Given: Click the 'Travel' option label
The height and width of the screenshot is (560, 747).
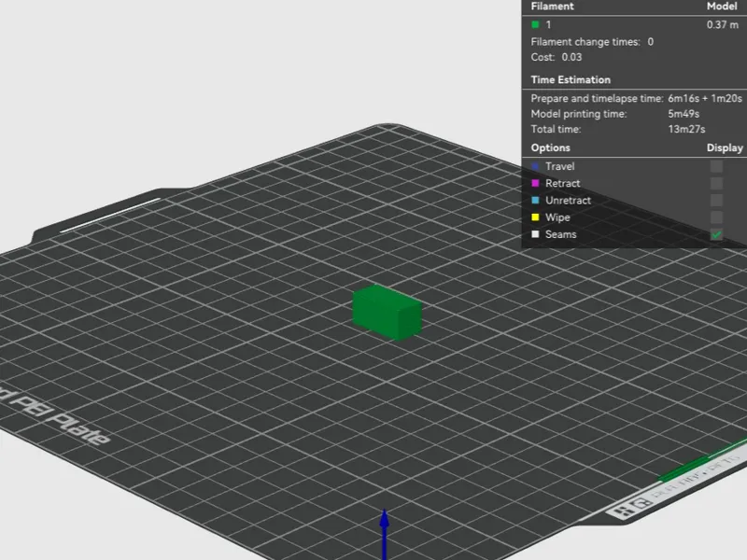Looking at the screenshot, I should click(x=559, y=166).
